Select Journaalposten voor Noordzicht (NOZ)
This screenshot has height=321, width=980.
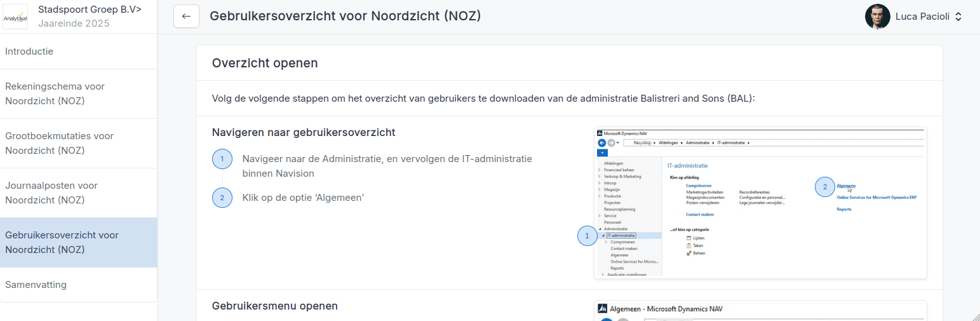tap(79, 193)
